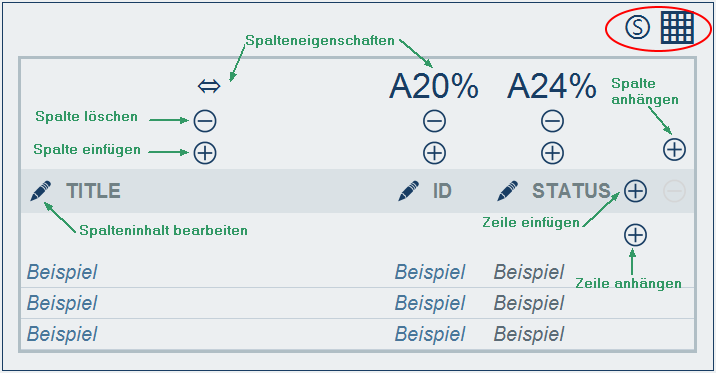Viewport: 716px width, 373px height.
Task: Edit the ID column content with the pencil
Action: point(408,191)
